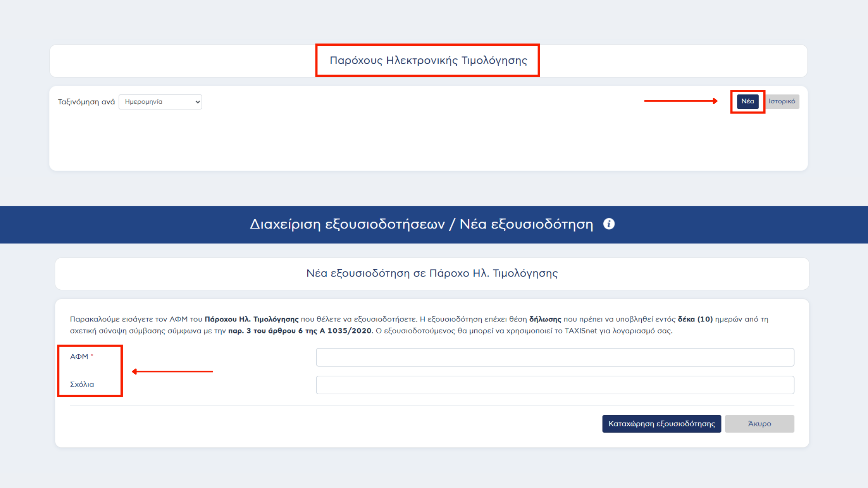Select the Νέα tab button

tap(747, 101)
